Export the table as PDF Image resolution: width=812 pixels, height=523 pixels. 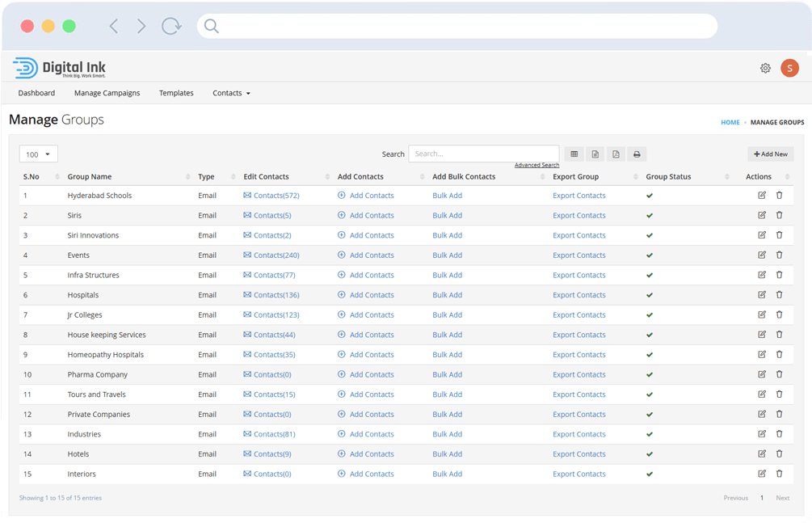(x=616, y=154)
